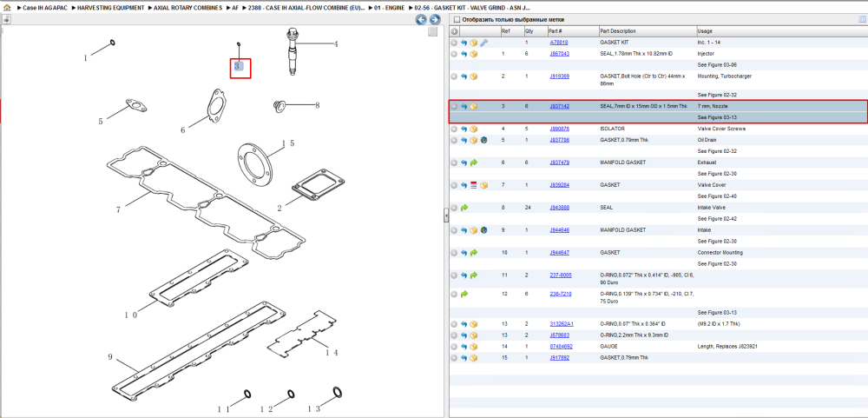Image resolution: width=868 pixels, height=418 pixels.
Task: Click the blue arrow icon in the J867043 row
Action: coord(464,54)
